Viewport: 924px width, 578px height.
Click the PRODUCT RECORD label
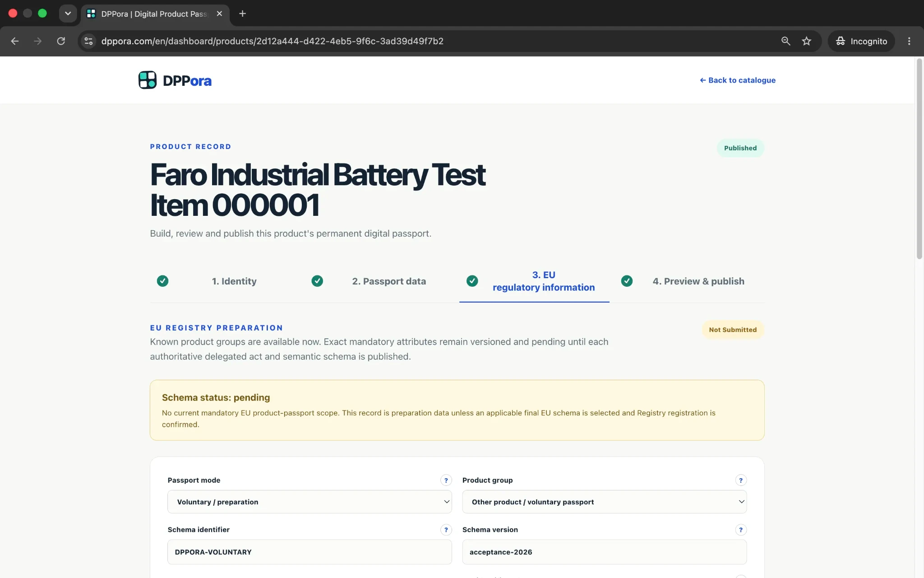point(190,147)
